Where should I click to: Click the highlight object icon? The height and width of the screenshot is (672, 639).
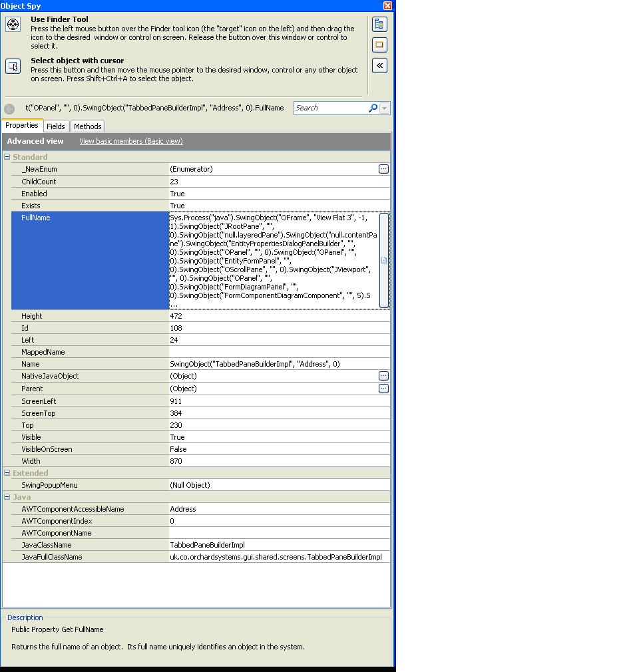click(379, 45)
